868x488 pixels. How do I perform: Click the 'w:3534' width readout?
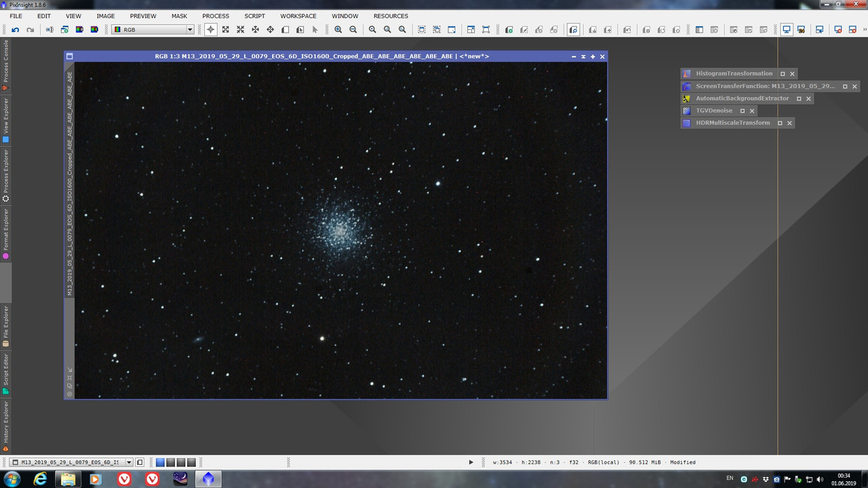coord(504,462)
